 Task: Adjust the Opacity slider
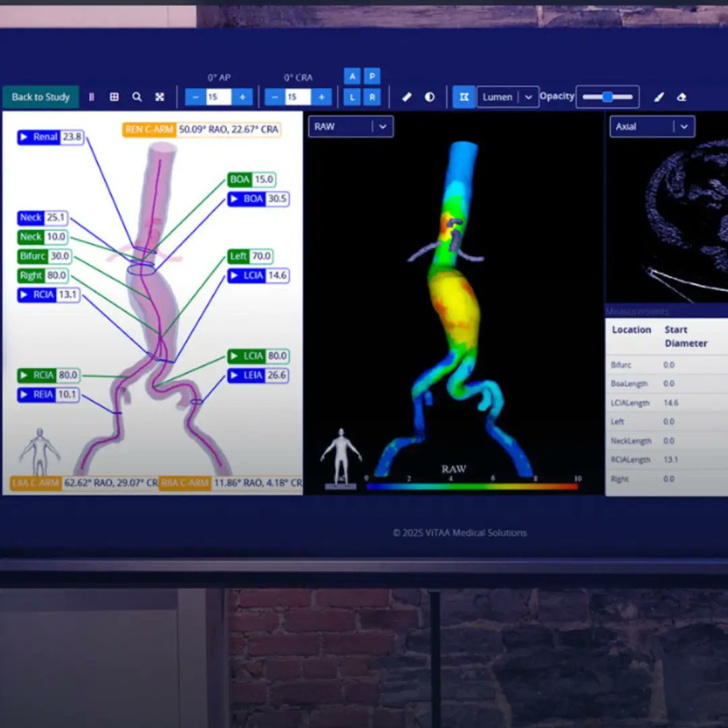607,96
